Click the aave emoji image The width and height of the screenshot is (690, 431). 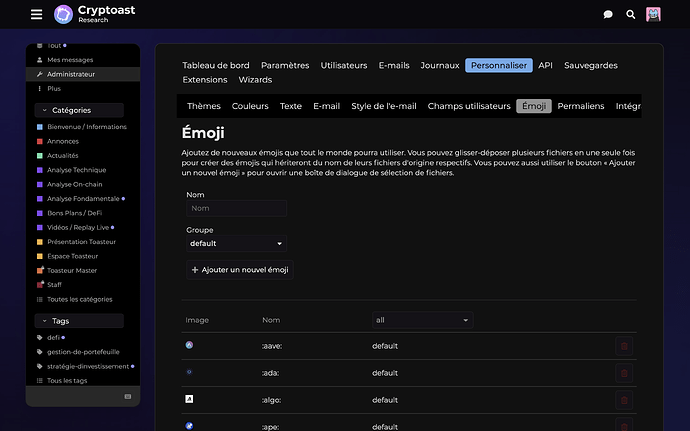point(189,345)
